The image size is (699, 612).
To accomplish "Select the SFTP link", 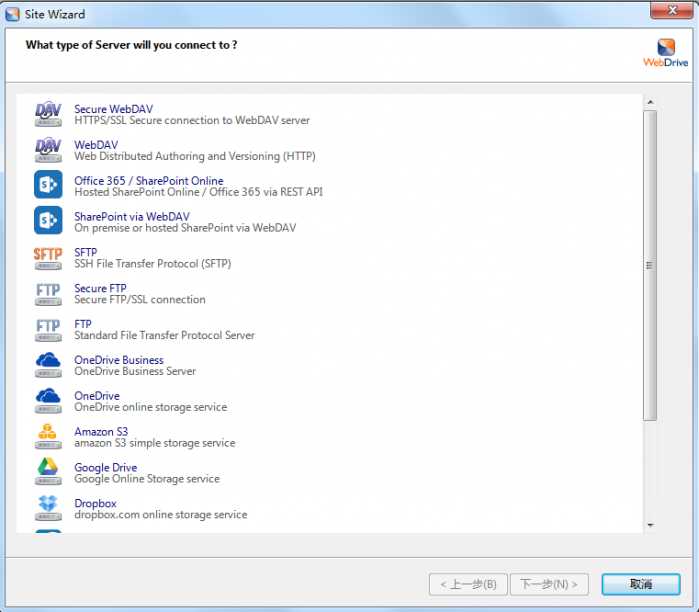I will coord(85,252).
